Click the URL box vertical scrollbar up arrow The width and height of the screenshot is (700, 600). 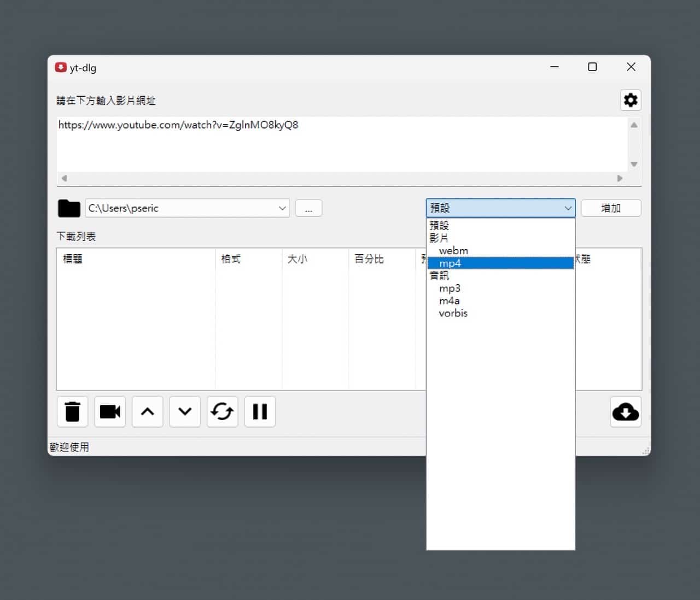(634, 125)
